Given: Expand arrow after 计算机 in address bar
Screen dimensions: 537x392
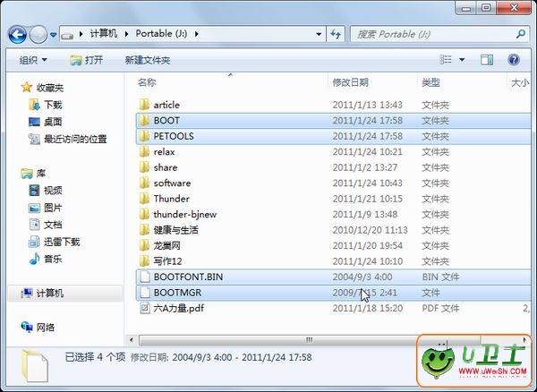Looking at the screenshot, I should [126, 34].
